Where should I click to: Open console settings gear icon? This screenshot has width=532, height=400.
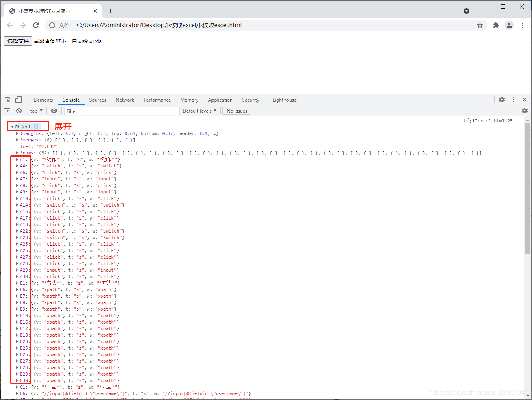(525, 111)
